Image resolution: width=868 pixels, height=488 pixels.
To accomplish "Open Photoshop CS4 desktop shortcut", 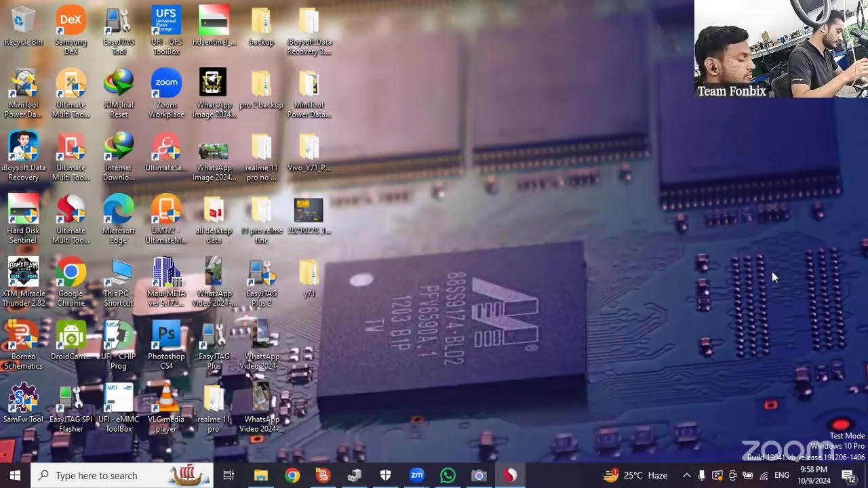I will [x=166, y=345].
